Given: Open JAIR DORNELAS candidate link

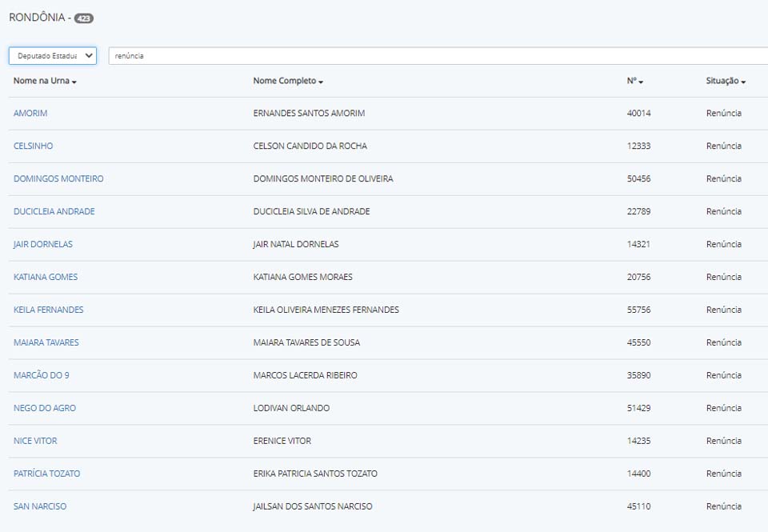Looking at the screenshot, I should (43, 245).
